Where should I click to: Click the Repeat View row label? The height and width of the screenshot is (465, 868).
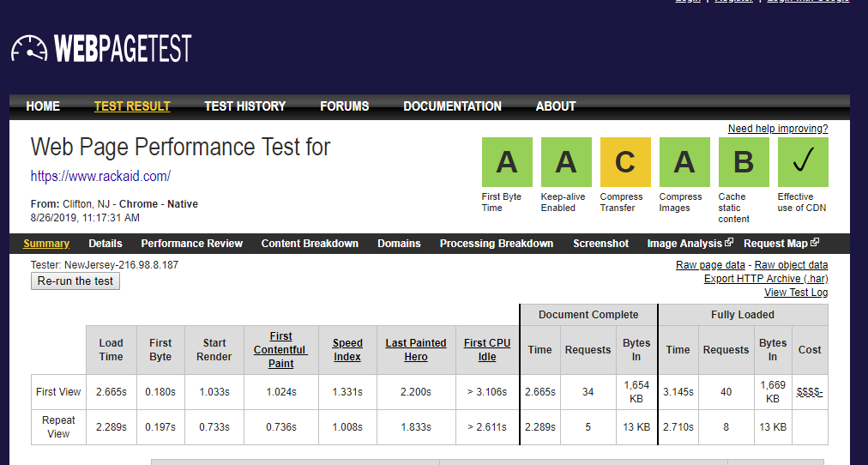point(58,426)
